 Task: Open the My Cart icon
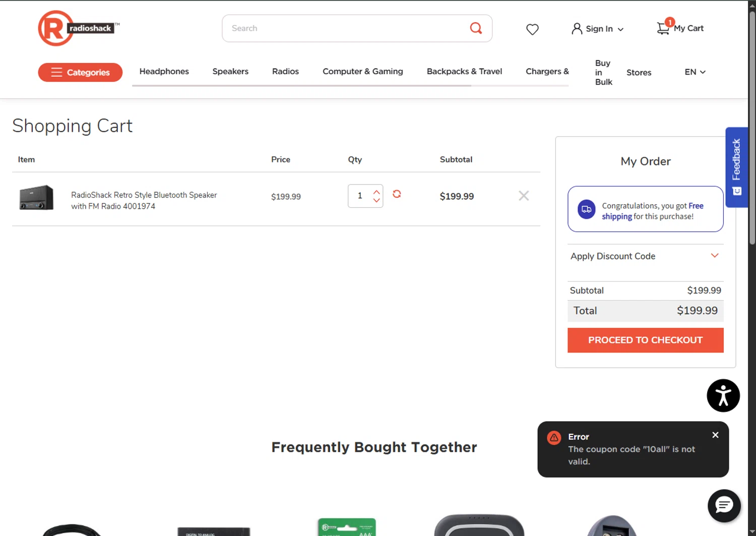click(663, 28)
